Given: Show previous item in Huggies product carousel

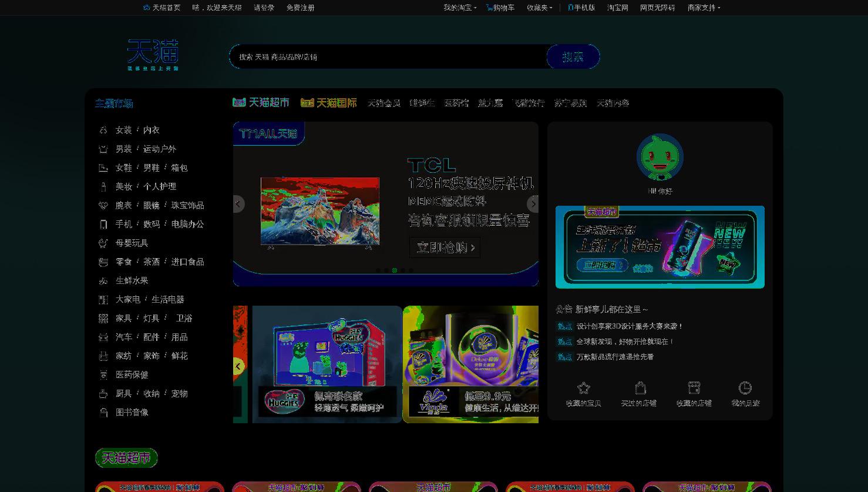Looking at the screenshot, I should [238, 366].
